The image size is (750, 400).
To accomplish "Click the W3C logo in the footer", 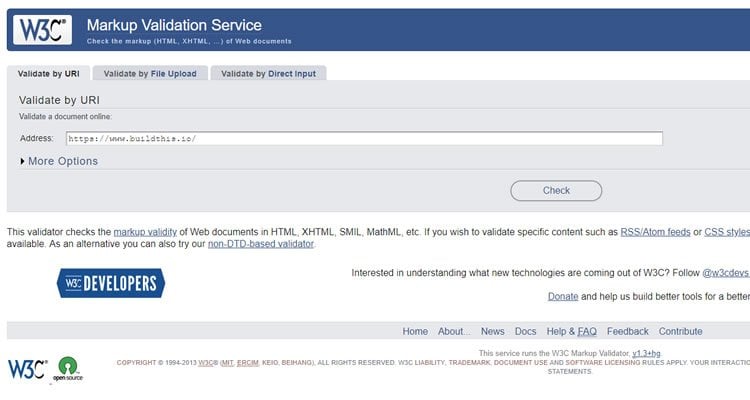I will click(x=27, y=368).
